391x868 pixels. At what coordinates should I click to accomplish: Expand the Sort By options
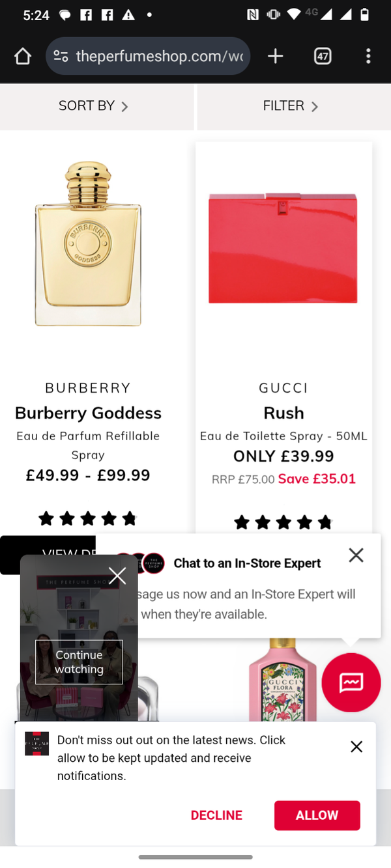pos(93,106)
